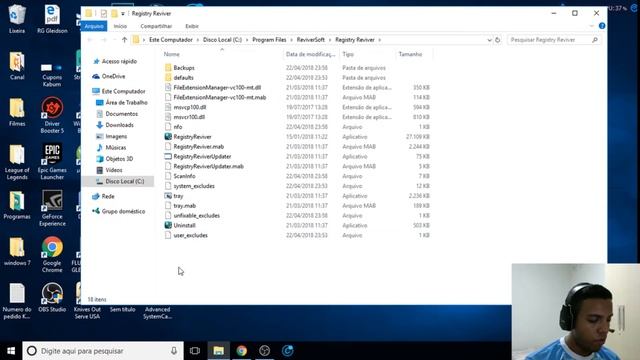Image resolution: width=640 pixels, height=360 pixels.
Task: Select Downloads in navigation pane
Action: click(119, 125)
